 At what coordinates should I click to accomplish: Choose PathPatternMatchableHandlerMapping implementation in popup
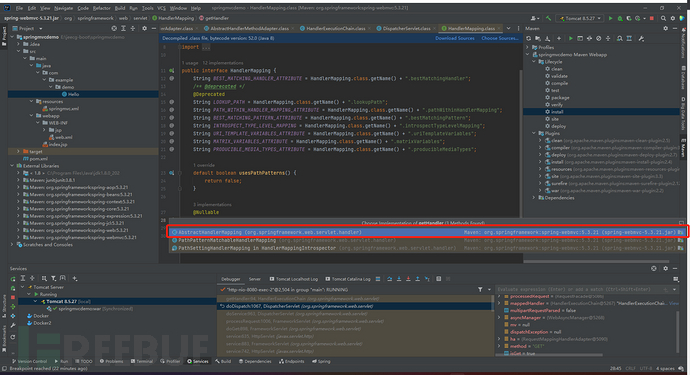428,240
